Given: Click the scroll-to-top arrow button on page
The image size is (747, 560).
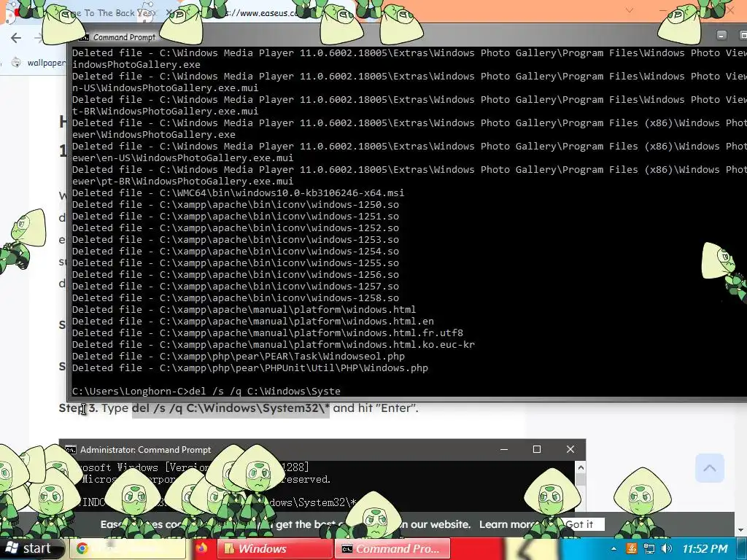Looking at the screenshot, I should click(709, 468).
